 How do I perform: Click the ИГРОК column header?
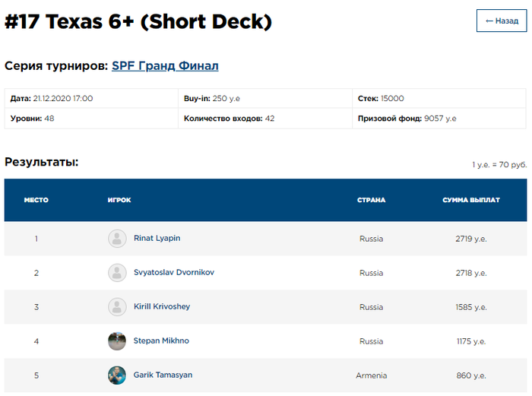point(119,201)
